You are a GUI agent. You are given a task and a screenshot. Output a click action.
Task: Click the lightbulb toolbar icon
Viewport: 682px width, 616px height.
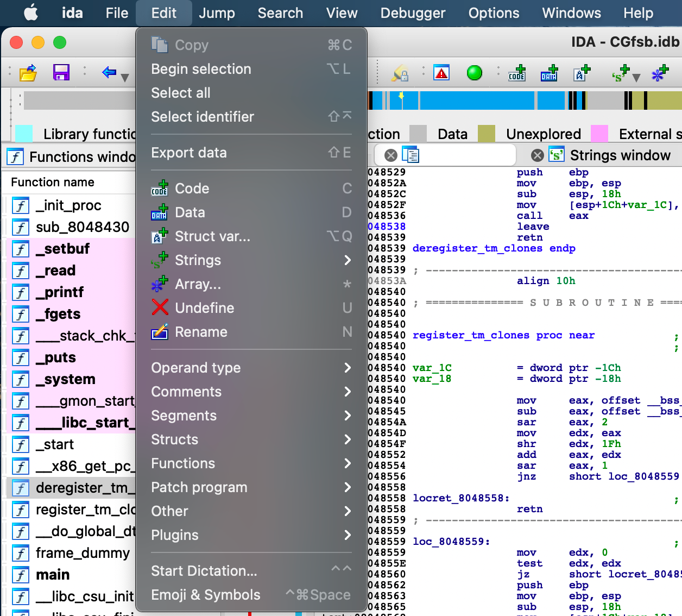tap(400, 73)
